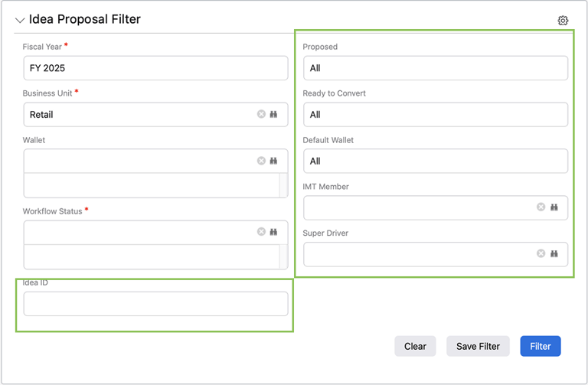Clear the Super Driver field
Viewport: 588px width, 385px height.
541,253
